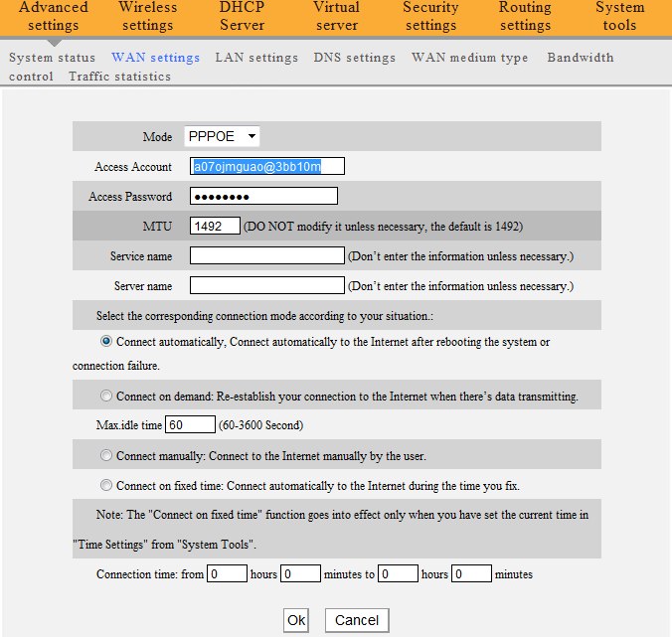Click the '(60-3600 Second)' hint text

tap(261, 425)
